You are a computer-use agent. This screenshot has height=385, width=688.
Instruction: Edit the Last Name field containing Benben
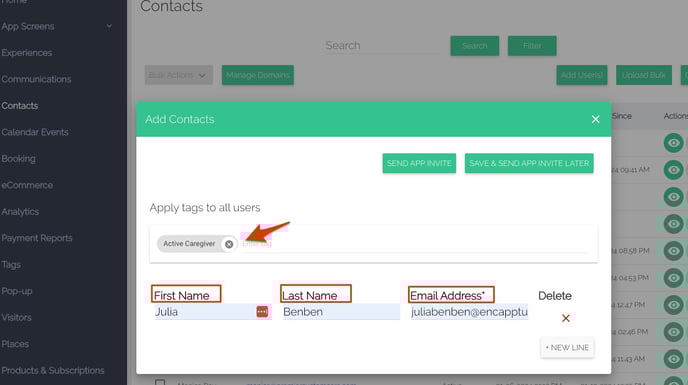pos(341,312)
